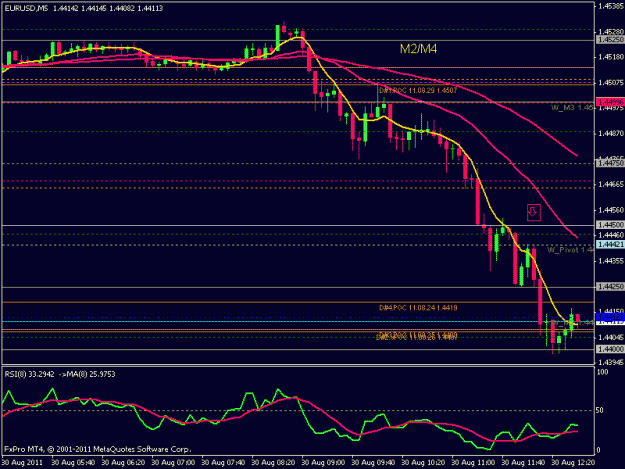The height and width of the screenshot is (469, 625).
Task: Click the RSI scale value 100
Action: tap(603, 372)
